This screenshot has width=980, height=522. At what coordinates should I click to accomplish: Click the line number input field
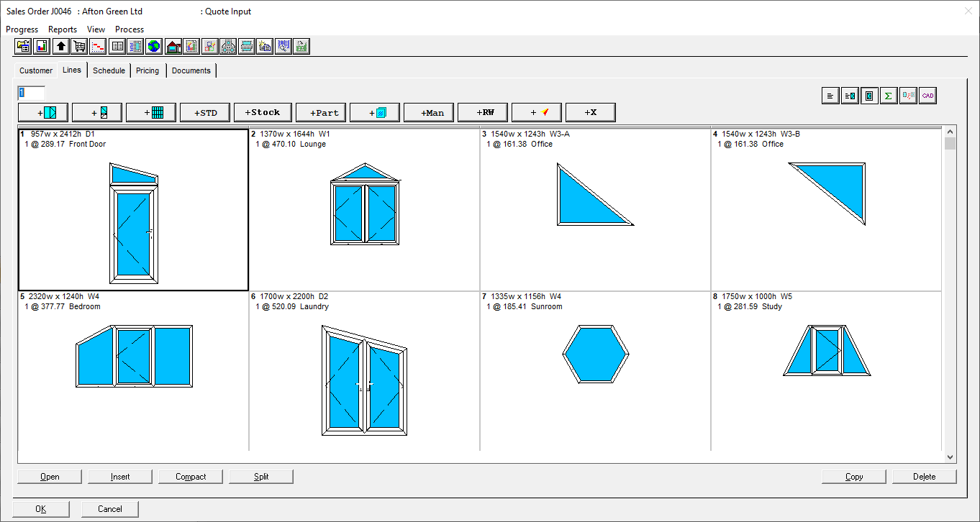32,93
